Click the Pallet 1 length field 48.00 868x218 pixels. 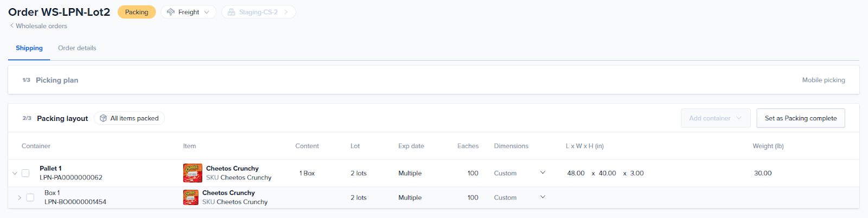[x=576, y=174]
